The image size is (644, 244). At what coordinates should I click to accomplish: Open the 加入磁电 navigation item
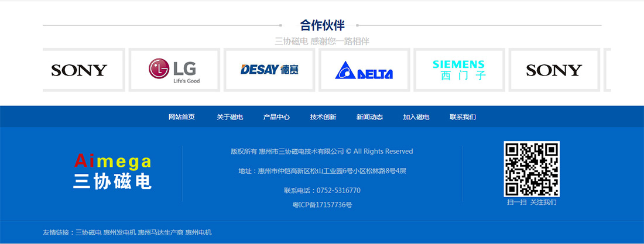tap(416, 117)
